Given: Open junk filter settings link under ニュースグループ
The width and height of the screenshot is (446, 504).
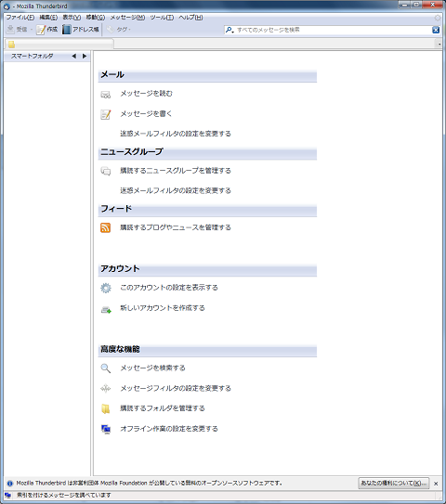Looking at the screenshot, I should [x=176, y=190].
